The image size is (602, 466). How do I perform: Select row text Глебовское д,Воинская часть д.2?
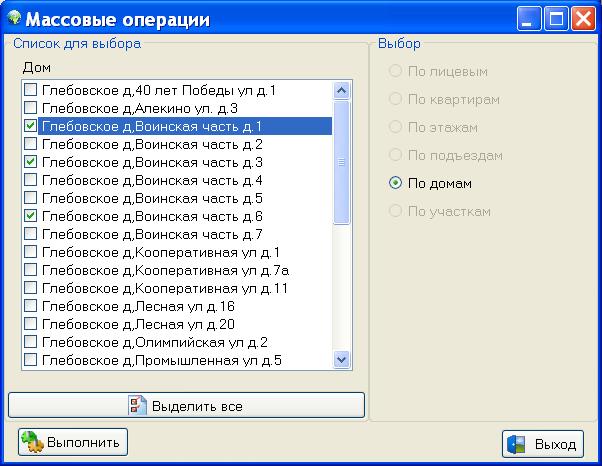(x=152, y=144)
